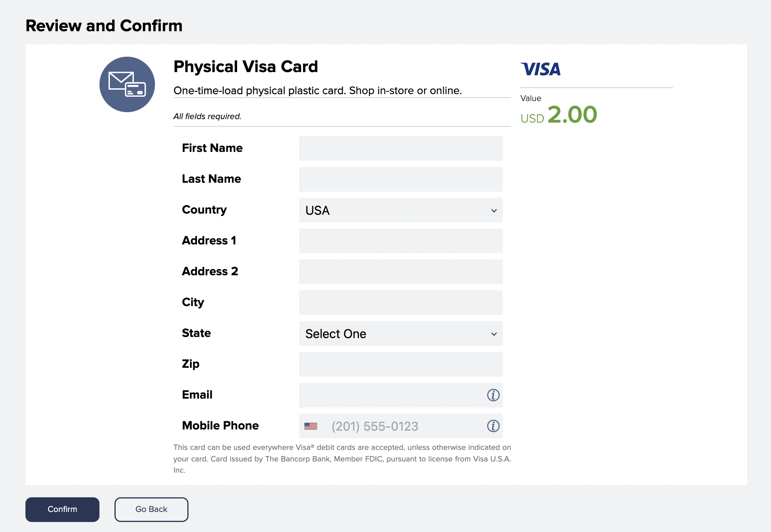
Task: Open the Country dropdown
Action: (401, 210)
